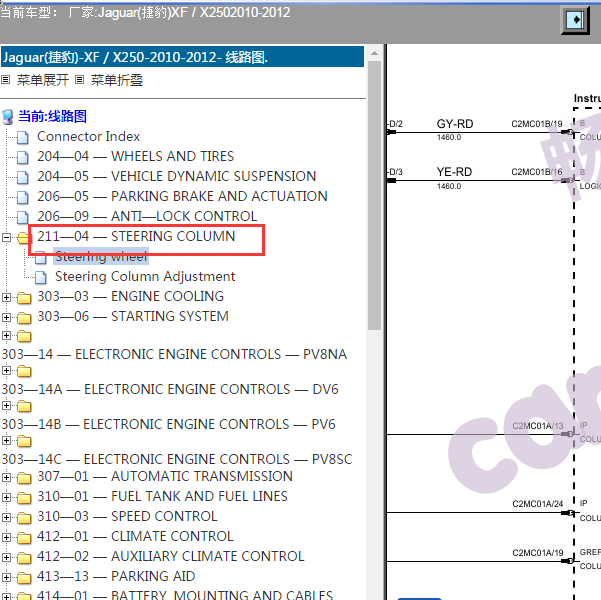Expand 310—01 FUEL TANK AND FUEL LINES
Viewport: 601px width, 600px height.
pyautogui.click(x=6, y=497)
